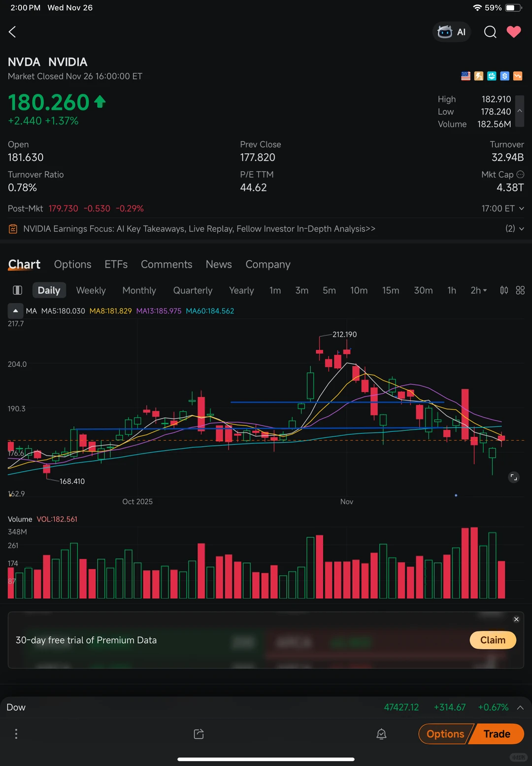532x766 pixels.
Task: Expand post-market quote details
Action: 521,208
